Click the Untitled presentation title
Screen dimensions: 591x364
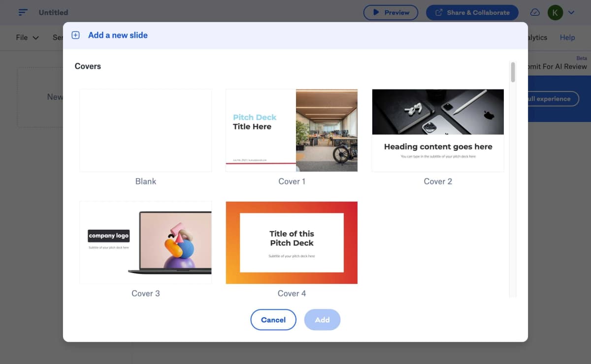point(53,12)
